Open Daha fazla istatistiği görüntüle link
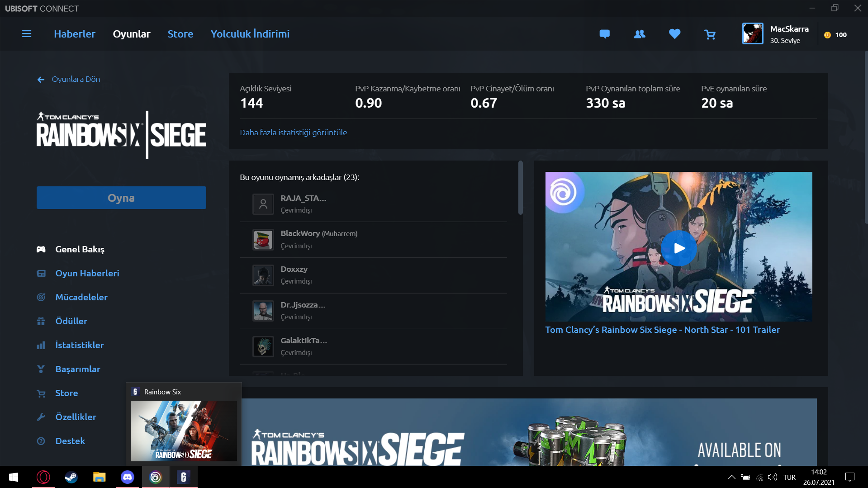 point(294,133)
